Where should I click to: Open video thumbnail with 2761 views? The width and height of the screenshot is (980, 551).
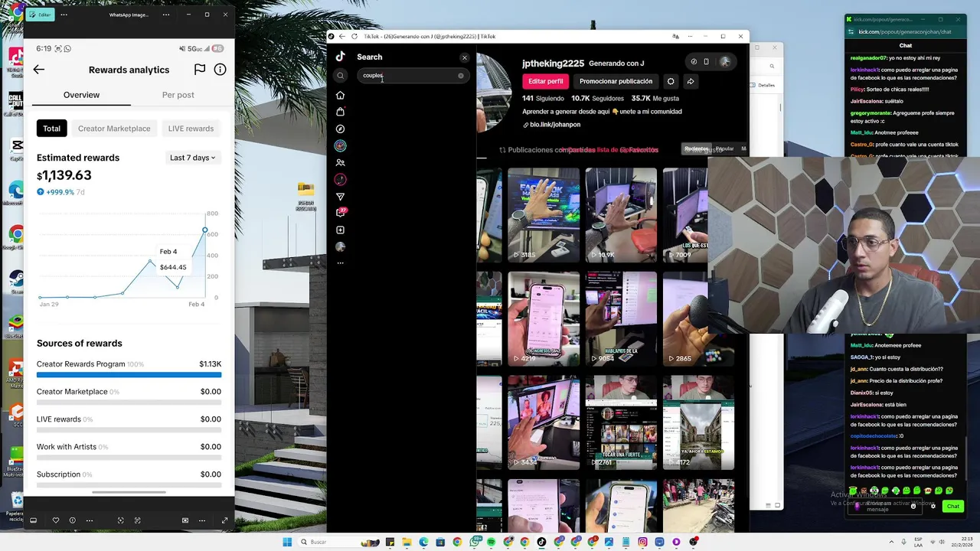point(621,422)
